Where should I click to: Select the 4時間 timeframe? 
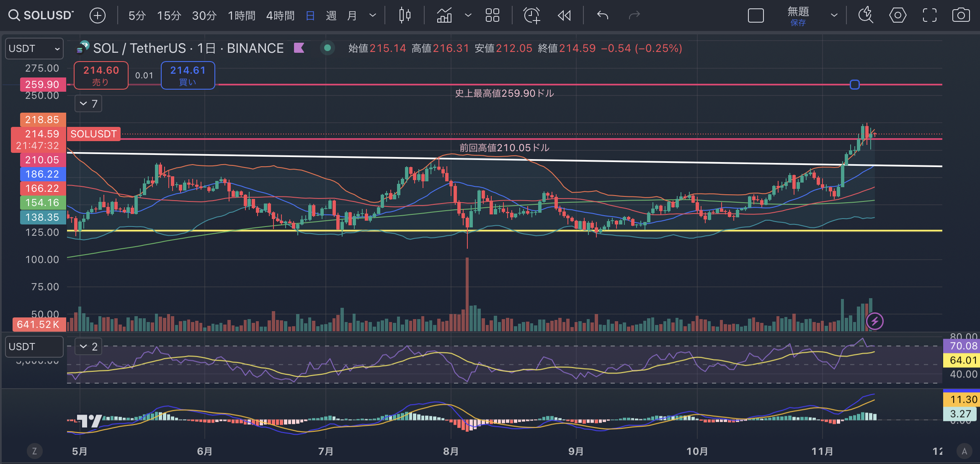280,16
